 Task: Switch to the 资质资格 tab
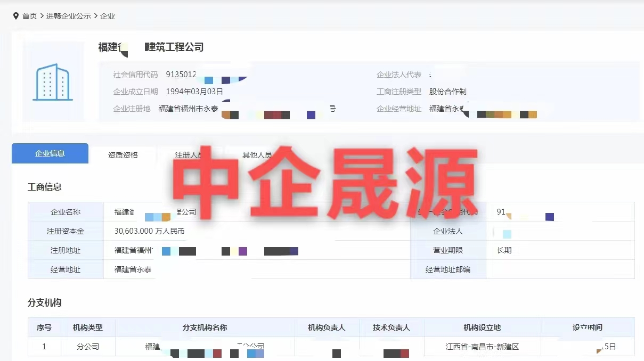point(123,155)
